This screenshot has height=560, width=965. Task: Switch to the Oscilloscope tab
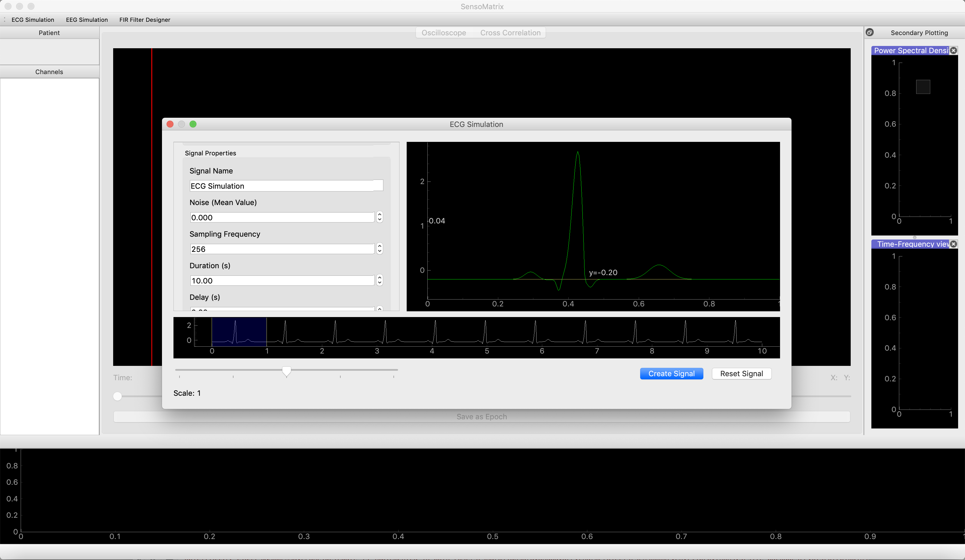(x=444, y=33)
